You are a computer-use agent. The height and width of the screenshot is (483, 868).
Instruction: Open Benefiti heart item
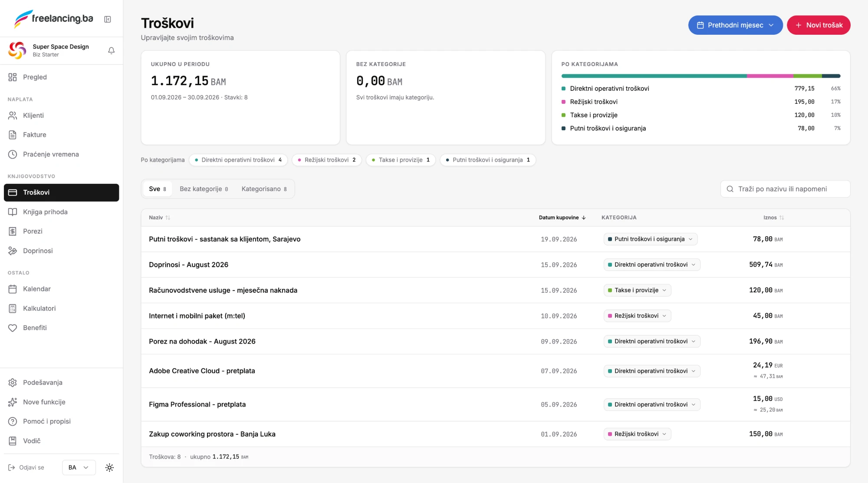coord(62,328)
